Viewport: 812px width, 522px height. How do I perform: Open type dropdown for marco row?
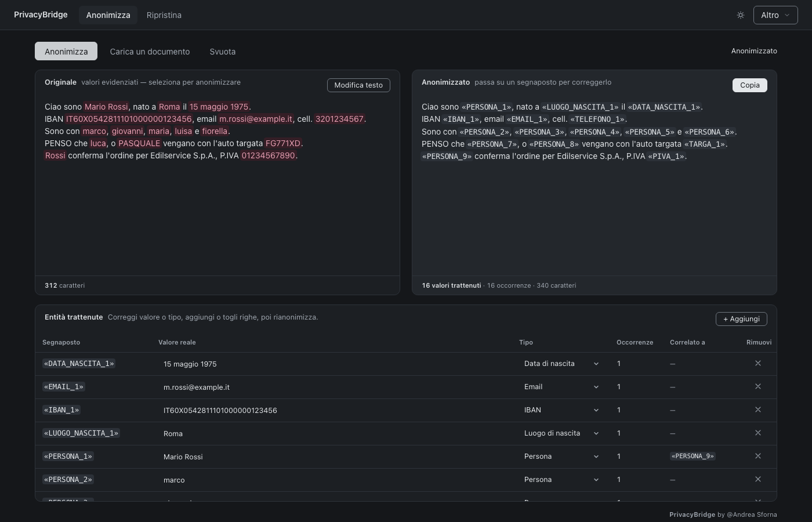point(561,480)
